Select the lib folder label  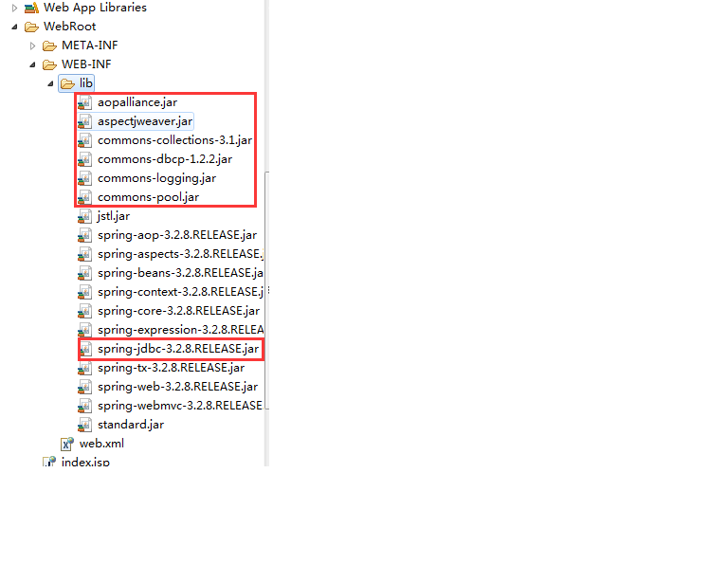86,83
